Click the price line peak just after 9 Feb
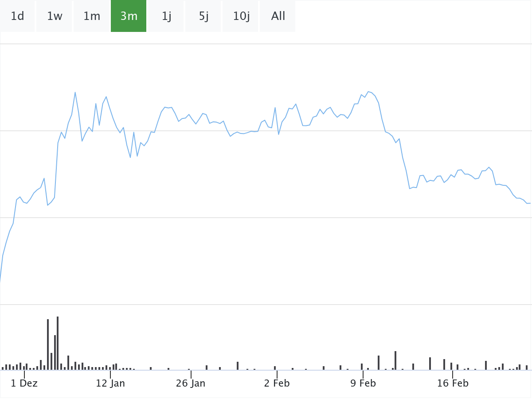Screen dimensions: 532x399 pyautogui.click(x=368, y=91)
